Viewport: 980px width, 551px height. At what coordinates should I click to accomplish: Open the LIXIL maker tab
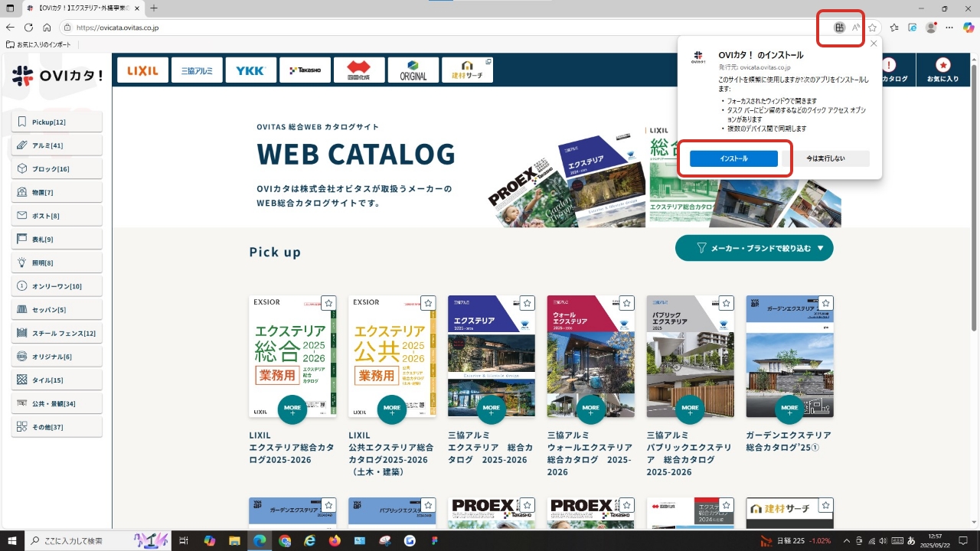pyautogui.click(x=143, y=70)
